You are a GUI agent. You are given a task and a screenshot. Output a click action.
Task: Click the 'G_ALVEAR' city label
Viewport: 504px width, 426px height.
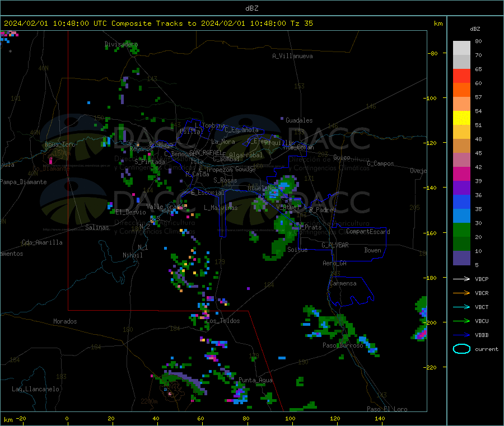click(x=335, y=245)
